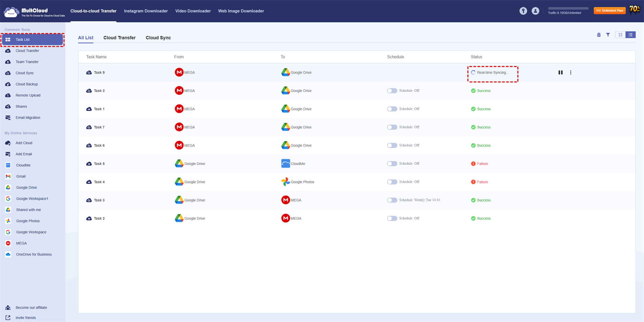
Task: Open the user account profile icon
Action: tap(535, 11)
